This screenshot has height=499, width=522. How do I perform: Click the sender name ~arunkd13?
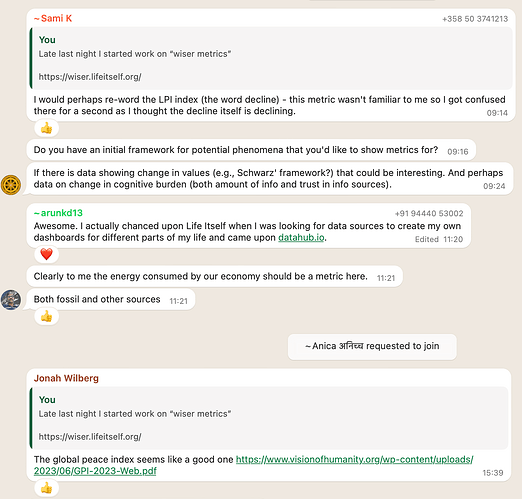click(58, 213)
